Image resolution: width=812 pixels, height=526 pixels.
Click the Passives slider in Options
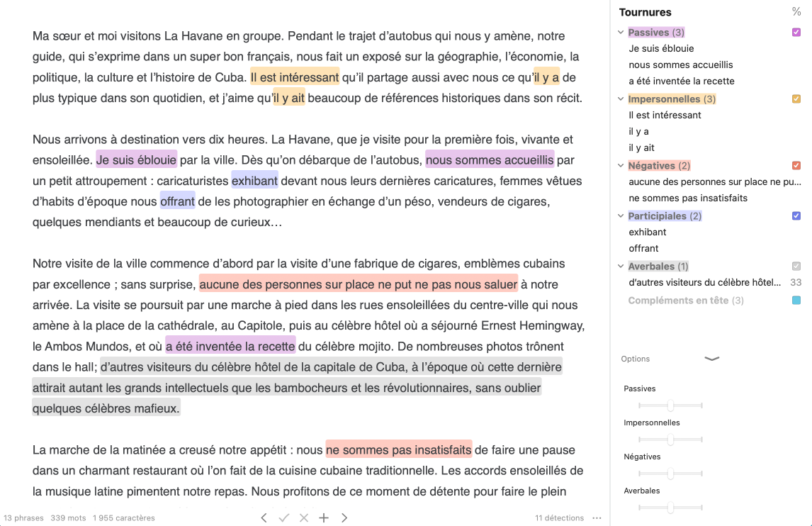(670, 405)
